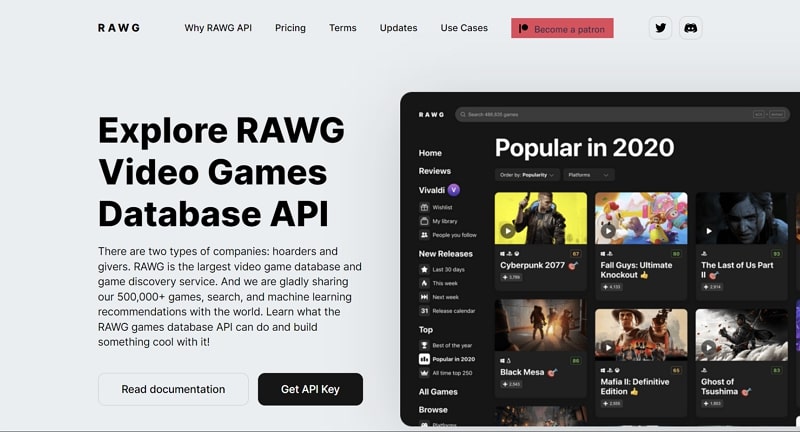Viewport: 800px width, 432px height.
Task: Click All Games sidebar heading
Action: coord(438,392)
